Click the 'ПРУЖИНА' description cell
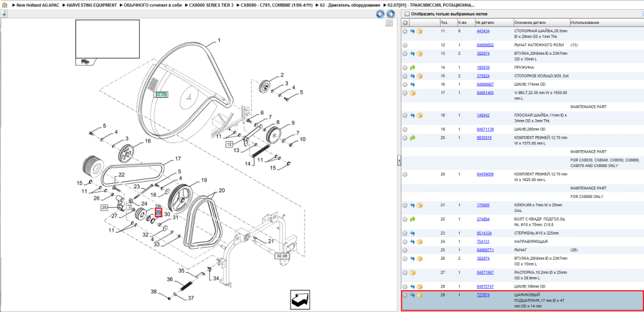644x312 pixels. point(524,68)
